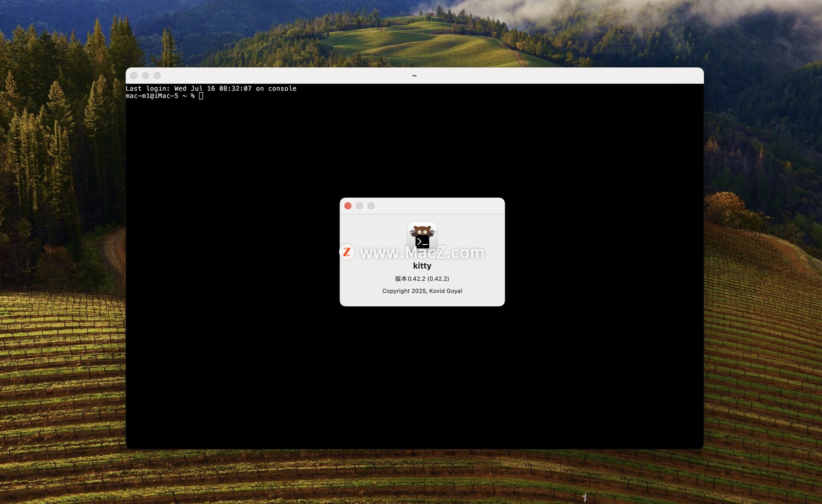Click the terminal window title "~"
Viewport: 822px width, 504px height.
click(x=414, y=76)
